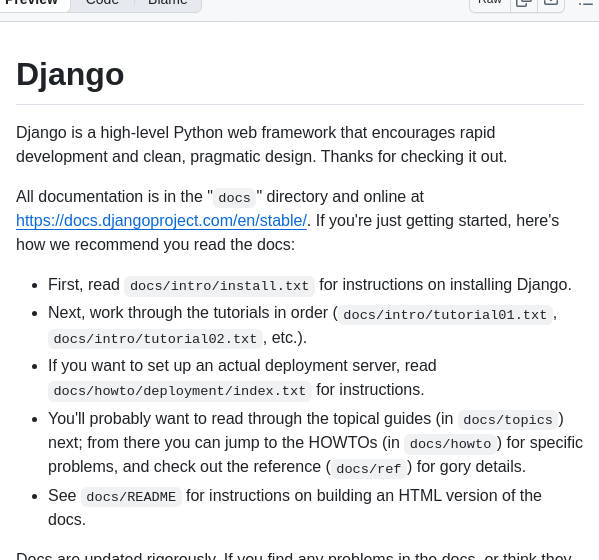The image size is (599, 560).
Task: Click the docs/howto code text
Action: tap(450, 444)
